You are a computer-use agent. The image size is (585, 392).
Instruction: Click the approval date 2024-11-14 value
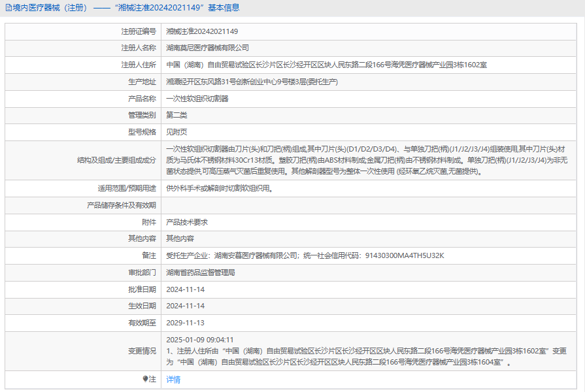(186, 289)
